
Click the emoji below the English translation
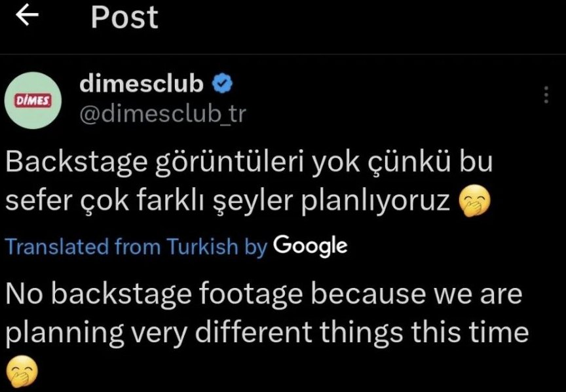(x=22, y=371)
